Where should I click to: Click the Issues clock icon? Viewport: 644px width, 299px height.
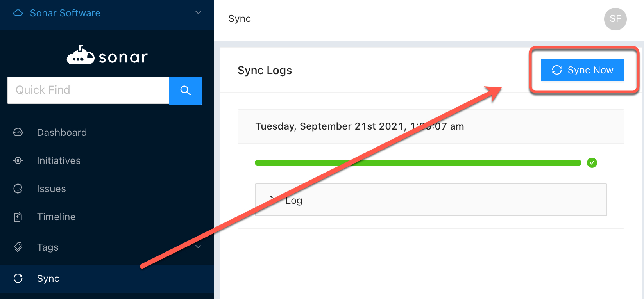coord(18,189)
